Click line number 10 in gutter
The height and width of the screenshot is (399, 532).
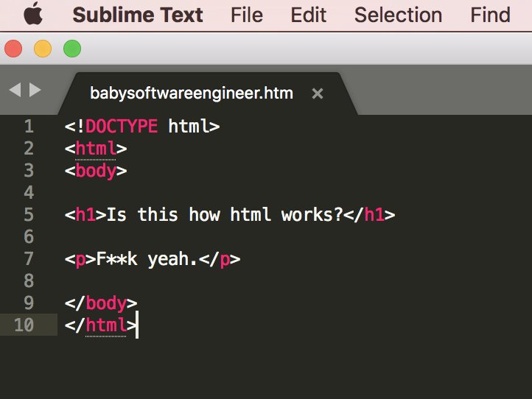(24, 325)
